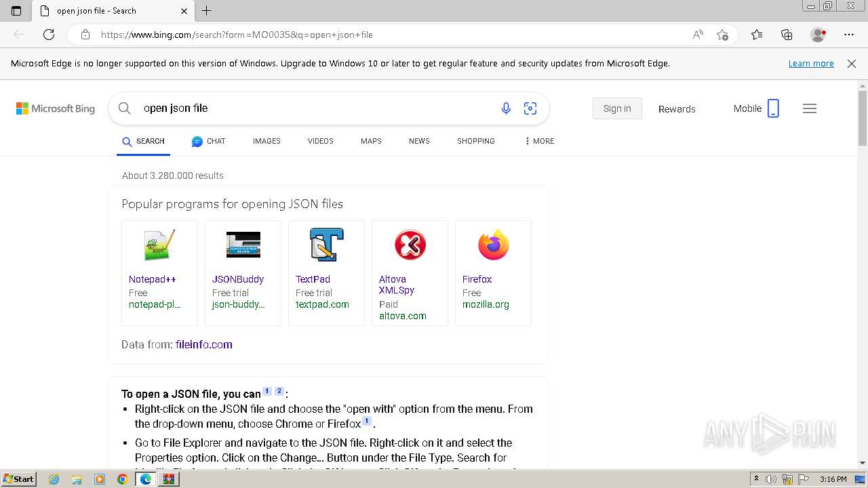
Task: Switch to the NEWS tab
Action: click(419, 141)
